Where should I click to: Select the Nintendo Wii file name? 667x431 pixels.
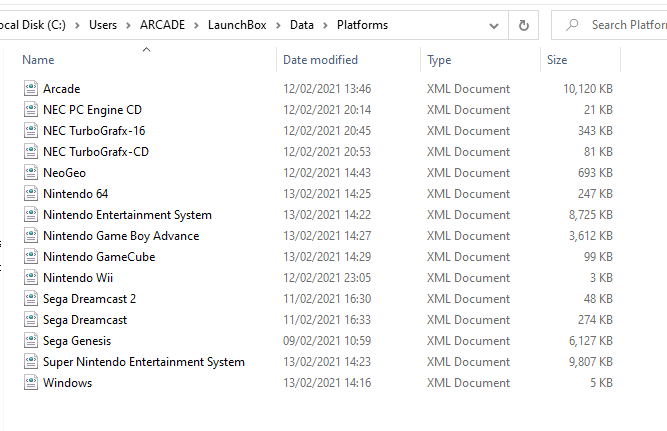tap(78, 278)
